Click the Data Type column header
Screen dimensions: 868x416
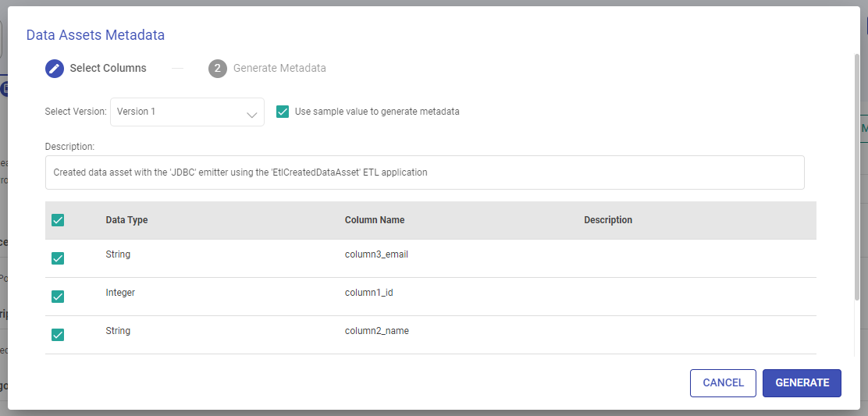pyautogui.click(x=126, y=220)
